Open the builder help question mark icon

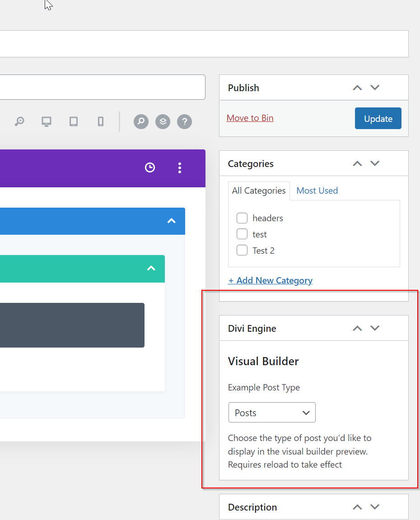(x=184, y=121)
